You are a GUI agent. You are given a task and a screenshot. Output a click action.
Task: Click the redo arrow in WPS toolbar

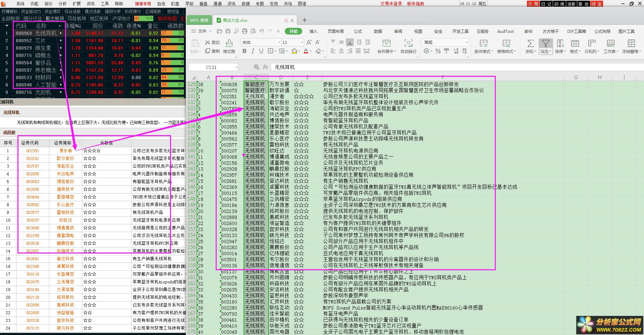click(270, 31)
